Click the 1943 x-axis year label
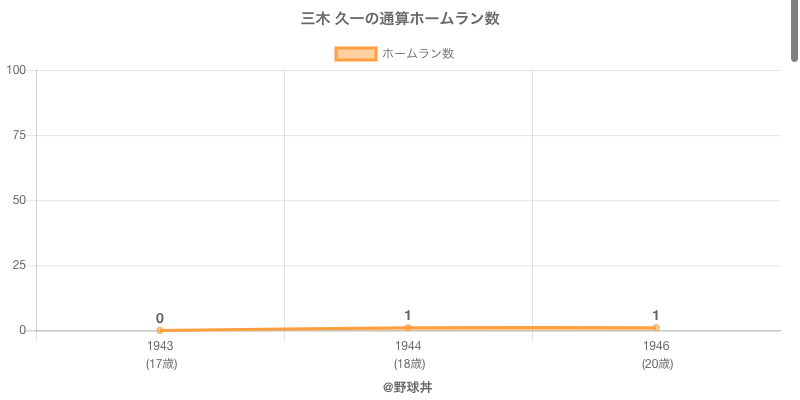This screenshot has width=800, height=400. pos(160,346)
